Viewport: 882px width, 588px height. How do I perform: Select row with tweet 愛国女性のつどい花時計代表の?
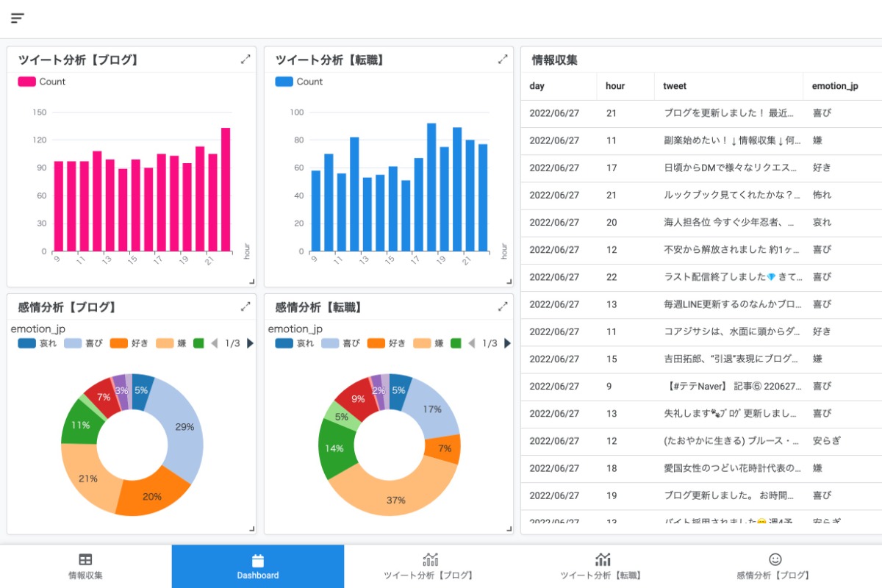(701, 468)
